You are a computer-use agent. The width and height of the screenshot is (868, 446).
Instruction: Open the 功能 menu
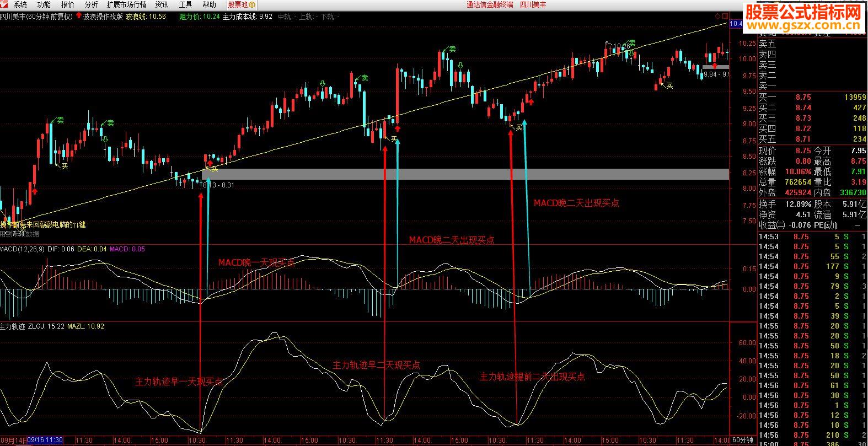44,4
